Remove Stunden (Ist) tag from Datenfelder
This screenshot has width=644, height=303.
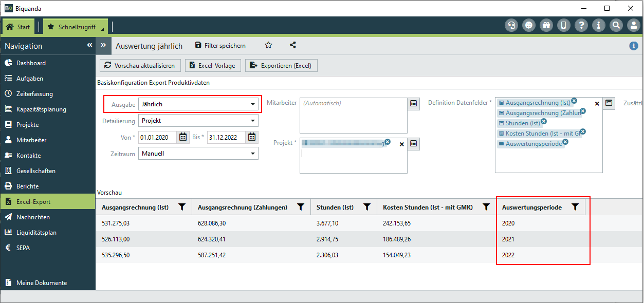pos(543,121)
